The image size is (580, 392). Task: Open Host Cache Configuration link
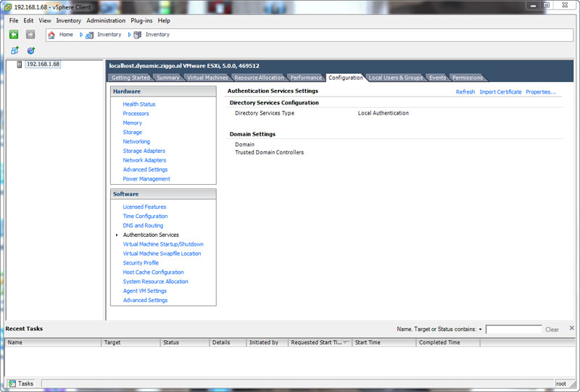tap(153, 272)
